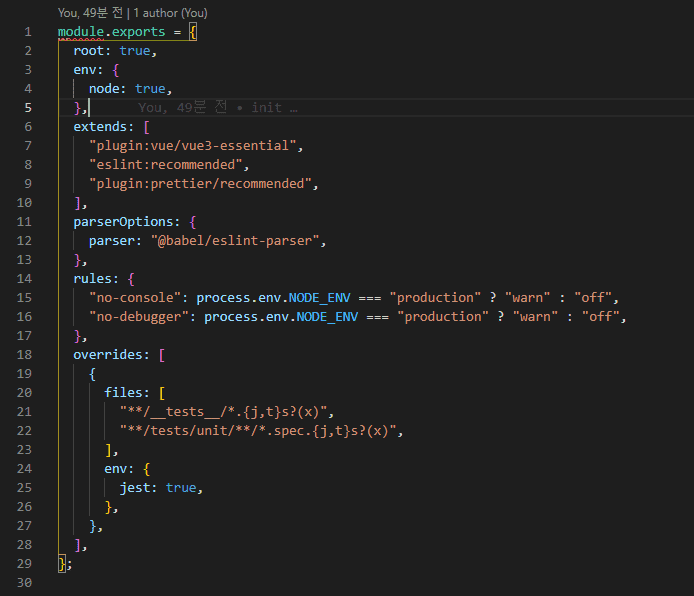Click the opening bracket after "overrides:"
This screenshot has height=596, width=694.
[x=162, y=355]
